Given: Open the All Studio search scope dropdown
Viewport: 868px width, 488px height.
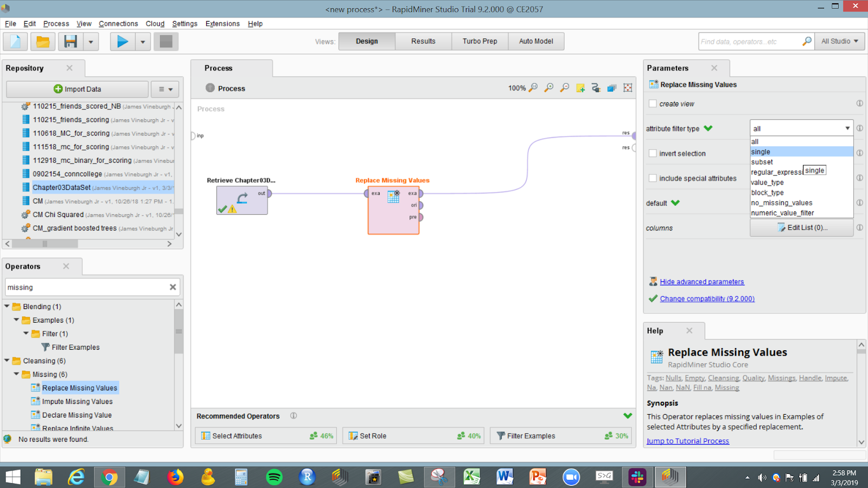Looking at the screenshot, I should coord(839,41).
